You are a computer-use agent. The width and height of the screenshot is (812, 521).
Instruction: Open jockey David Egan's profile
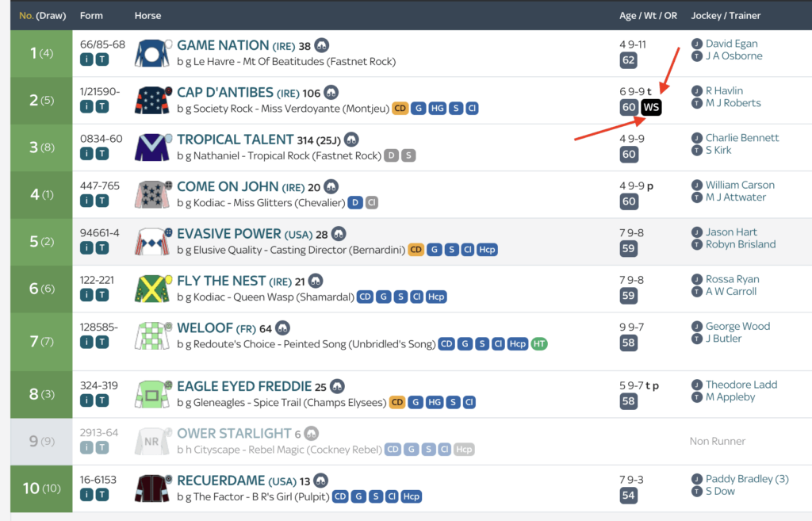[x=731, y=44]
